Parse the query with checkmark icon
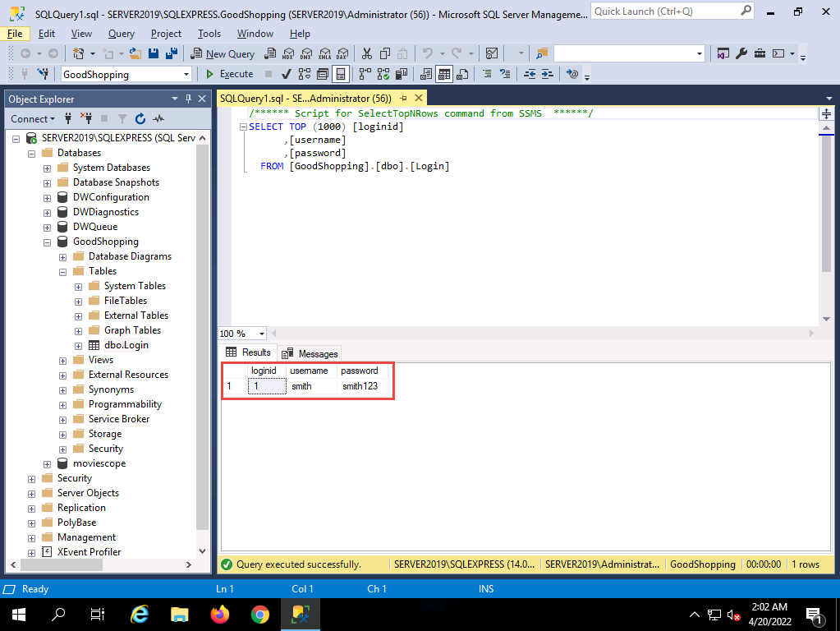Viewport: 840px width, 631px height. click(287, 74)
